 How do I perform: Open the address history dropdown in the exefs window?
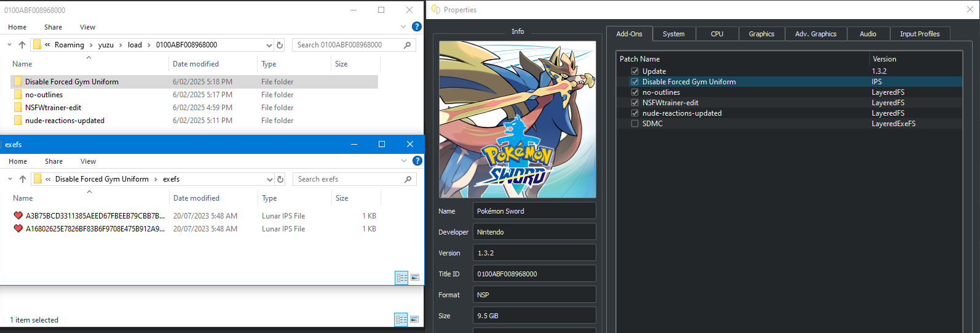click(x=269, y=179)
